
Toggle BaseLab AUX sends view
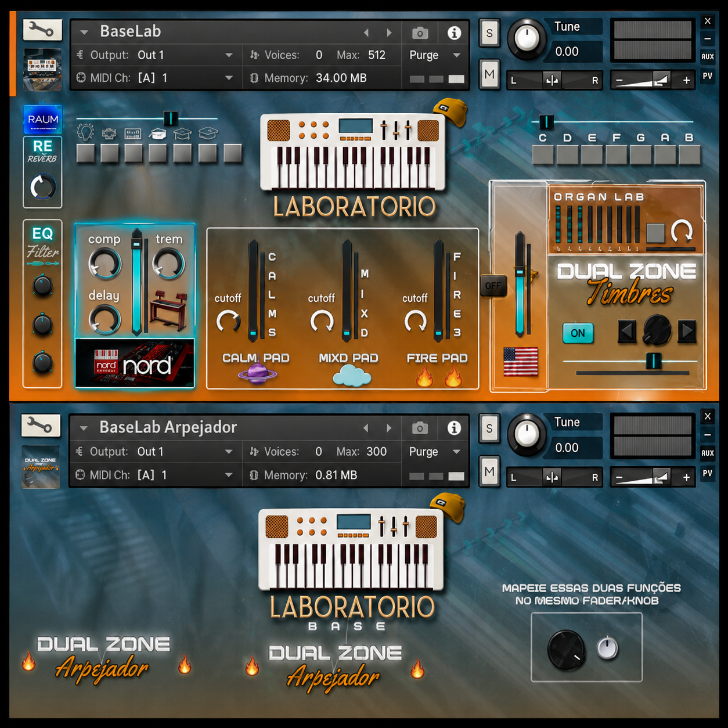[708, 57]
